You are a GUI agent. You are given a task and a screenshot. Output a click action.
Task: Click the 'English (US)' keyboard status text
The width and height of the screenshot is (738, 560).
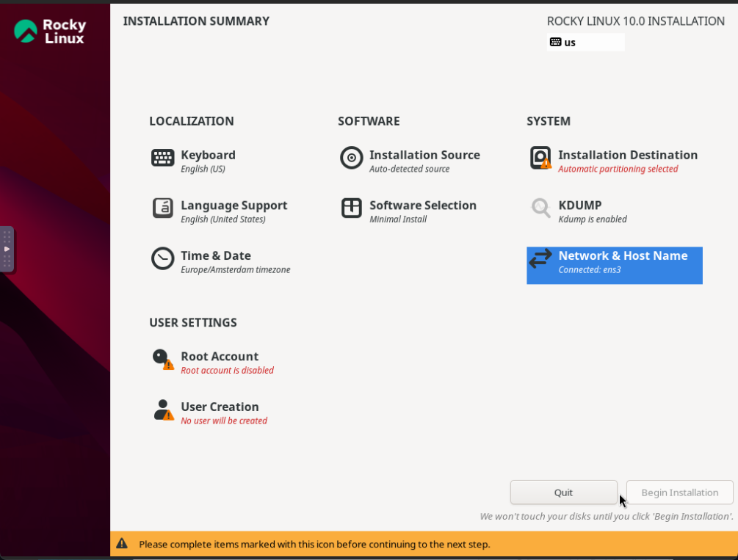(203, 169)
